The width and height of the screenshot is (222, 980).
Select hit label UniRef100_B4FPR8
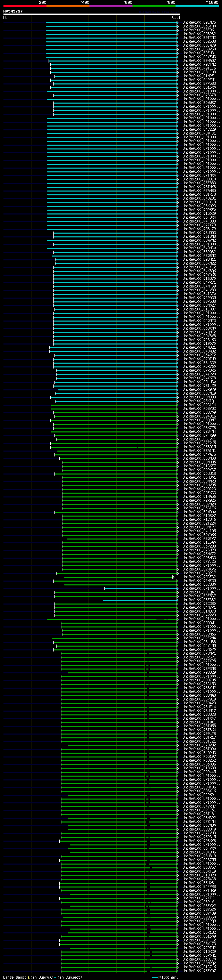coord(199,886)
